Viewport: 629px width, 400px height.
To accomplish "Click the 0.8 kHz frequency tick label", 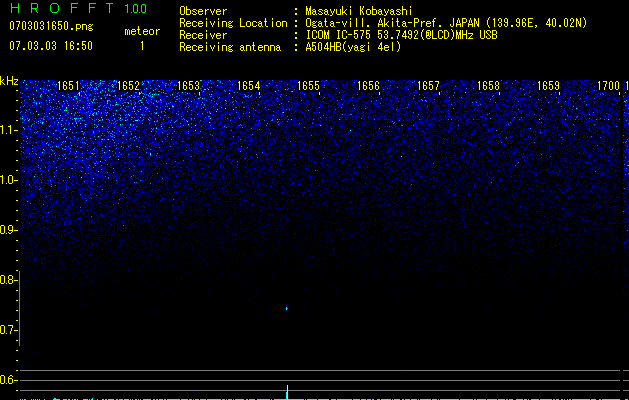I will click(8, 280).
